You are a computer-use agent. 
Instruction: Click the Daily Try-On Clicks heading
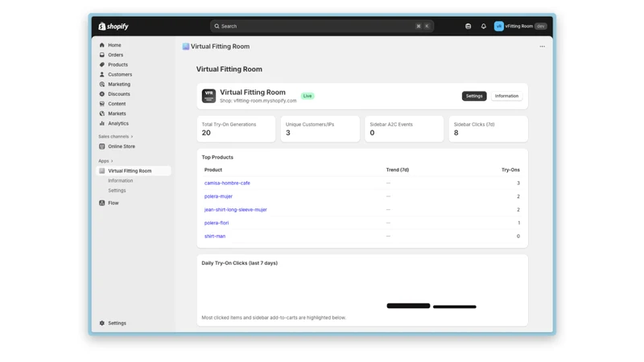pos(239,263)
